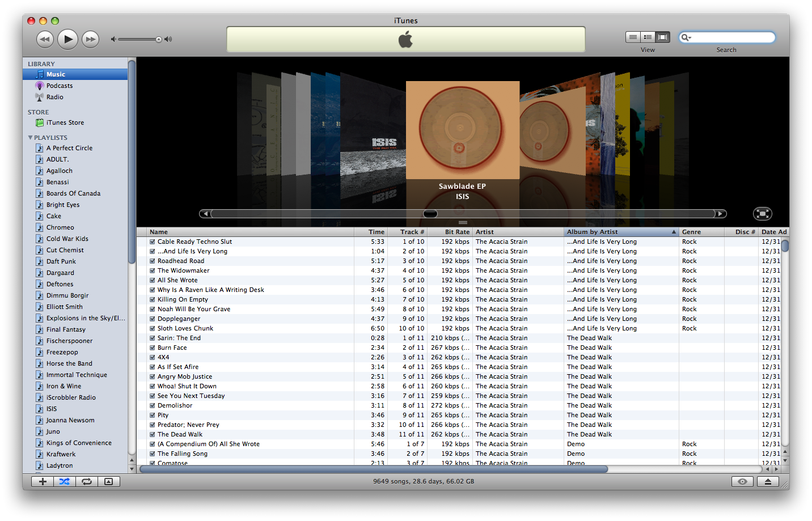This screenshot has width=812, height=521.
Task: Click the Cover Flow scrollbar thumb
Action: (430, 214)
